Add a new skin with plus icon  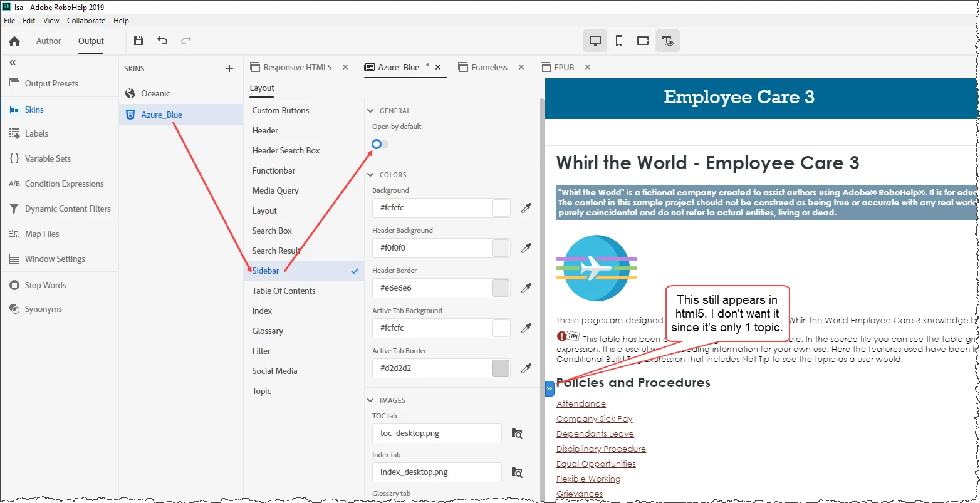point(229,68)
